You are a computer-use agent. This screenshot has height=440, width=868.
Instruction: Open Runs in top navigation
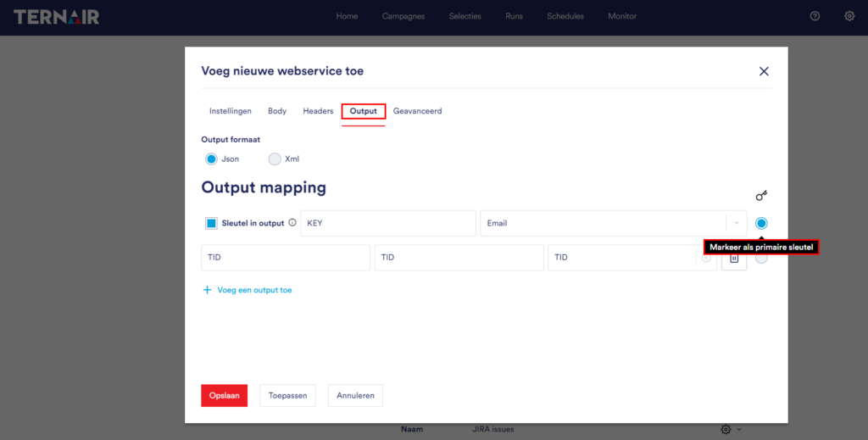[515, 16]
